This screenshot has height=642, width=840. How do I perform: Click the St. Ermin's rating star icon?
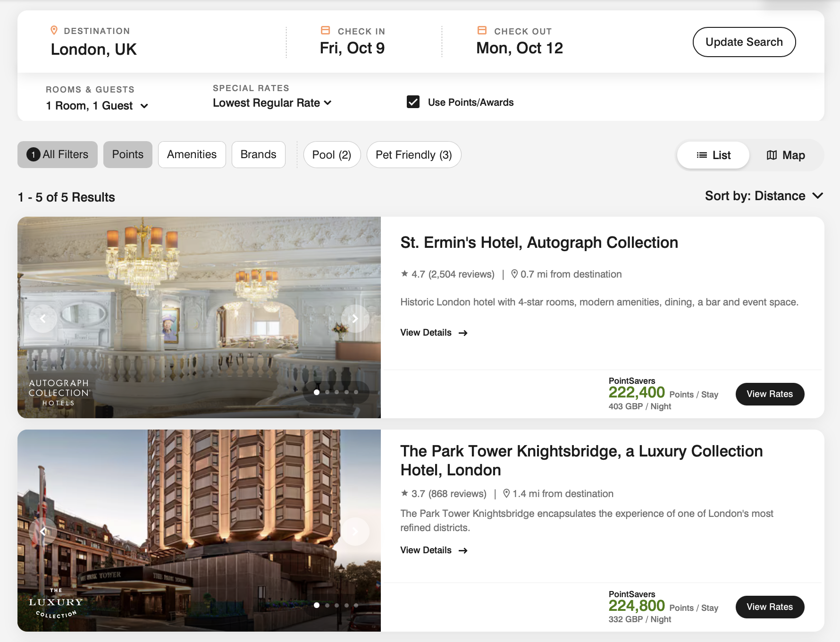tap(404, 273)
